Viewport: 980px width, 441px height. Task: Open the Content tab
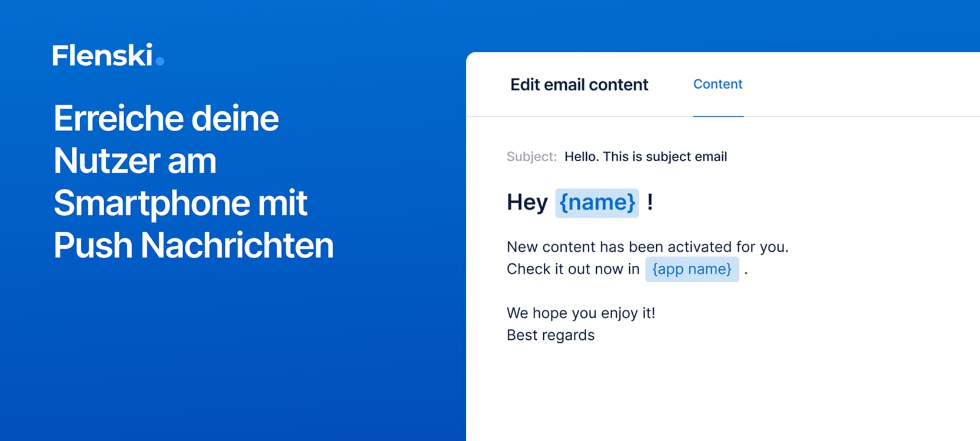(x=717, y=84)
